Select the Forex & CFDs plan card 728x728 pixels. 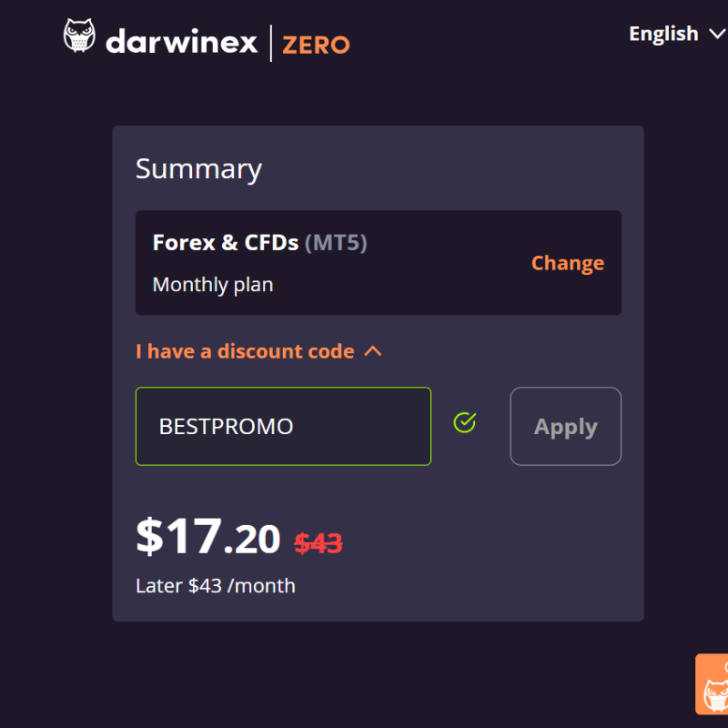(x=379, y=263)
